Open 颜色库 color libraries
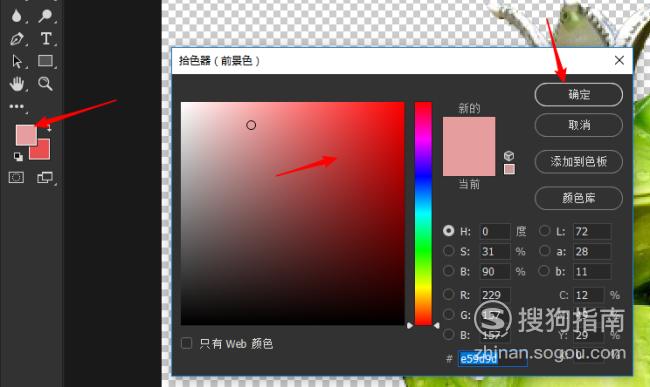Viewport: 650px width, 387px height. coord(579,198)
